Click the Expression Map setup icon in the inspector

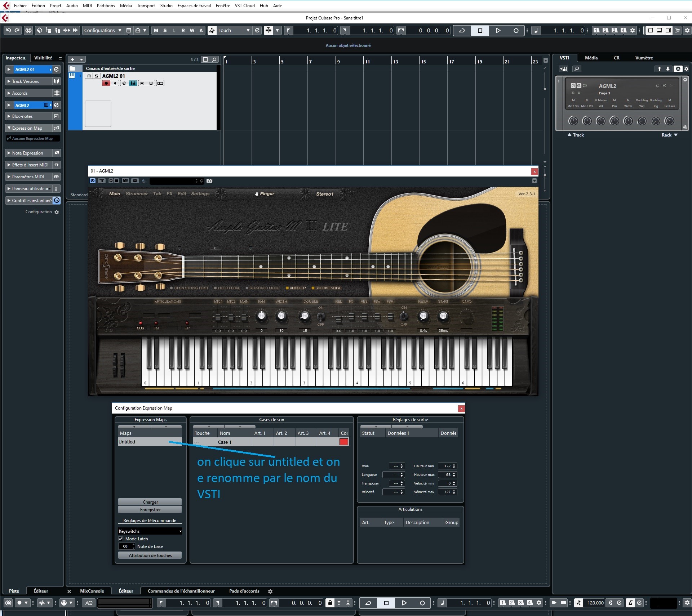(x=56, y=128)
